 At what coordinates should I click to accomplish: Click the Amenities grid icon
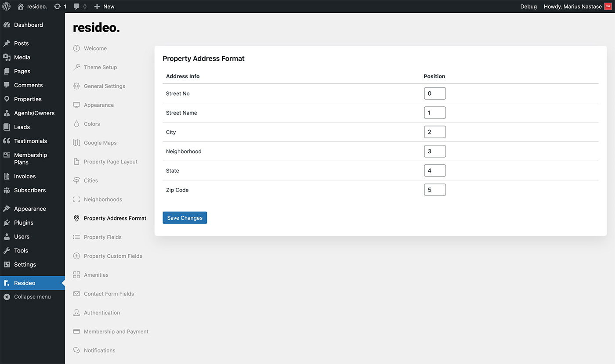point(76,275)
